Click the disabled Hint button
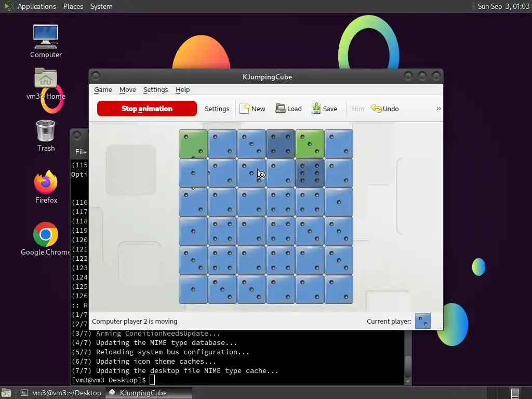This screenshot has width=532, height=399. 357,109
